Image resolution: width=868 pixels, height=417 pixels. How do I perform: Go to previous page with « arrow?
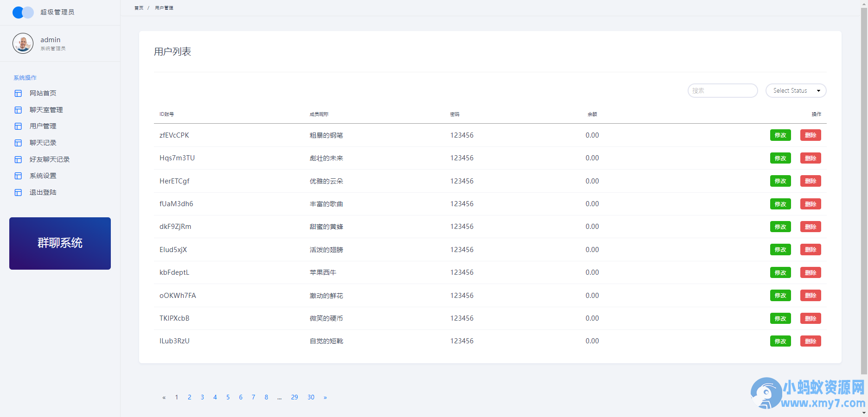[x=164, y=398]
